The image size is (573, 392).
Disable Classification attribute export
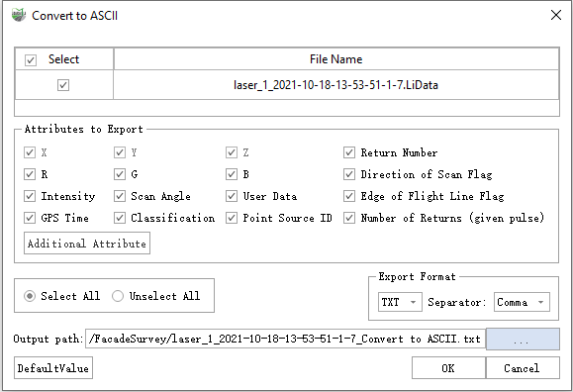pos(120,219)
